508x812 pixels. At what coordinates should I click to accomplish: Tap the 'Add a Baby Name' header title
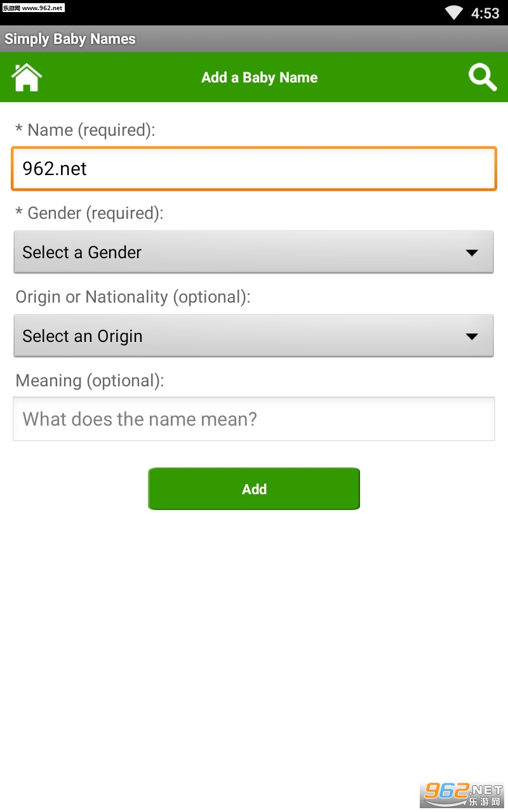[x=259, y=77]
